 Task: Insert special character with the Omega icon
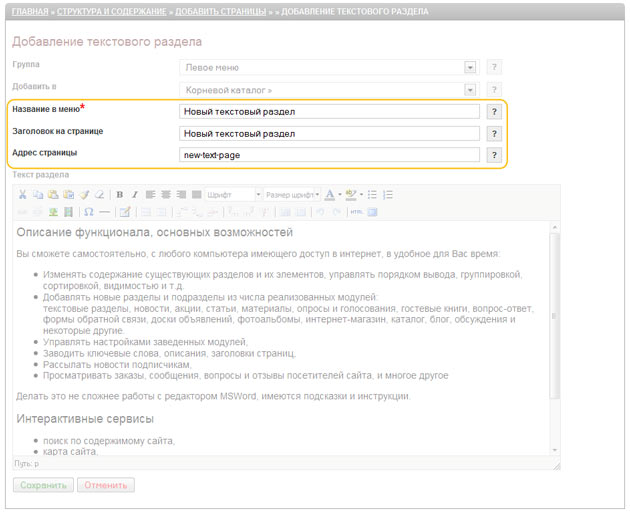tap(88, 212)
